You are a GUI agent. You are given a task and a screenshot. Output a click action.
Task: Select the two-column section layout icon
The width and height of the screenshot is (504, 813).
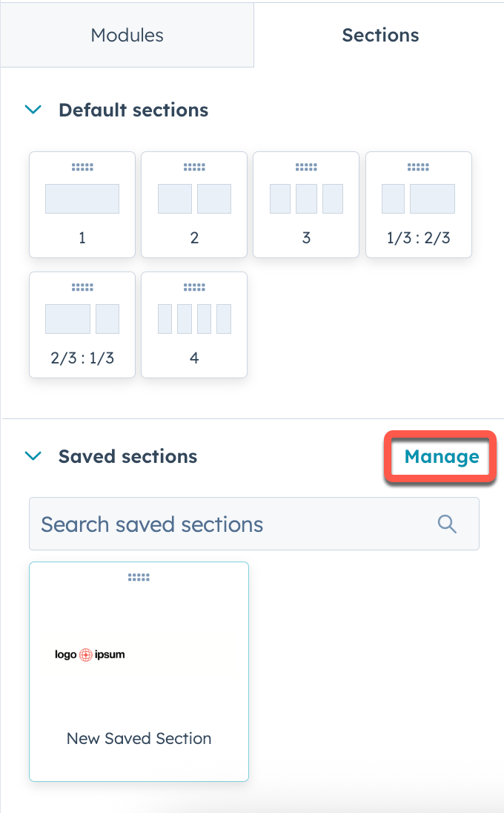pyautogui.click(x=194, y=199)
